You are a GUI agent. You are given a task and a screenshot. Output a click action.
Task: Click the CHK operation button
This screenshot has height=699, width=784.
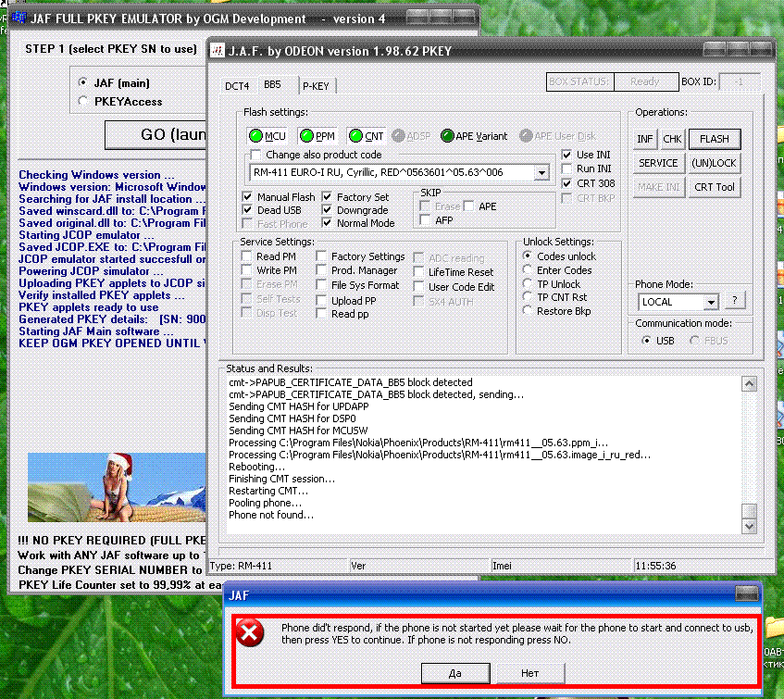672,139
